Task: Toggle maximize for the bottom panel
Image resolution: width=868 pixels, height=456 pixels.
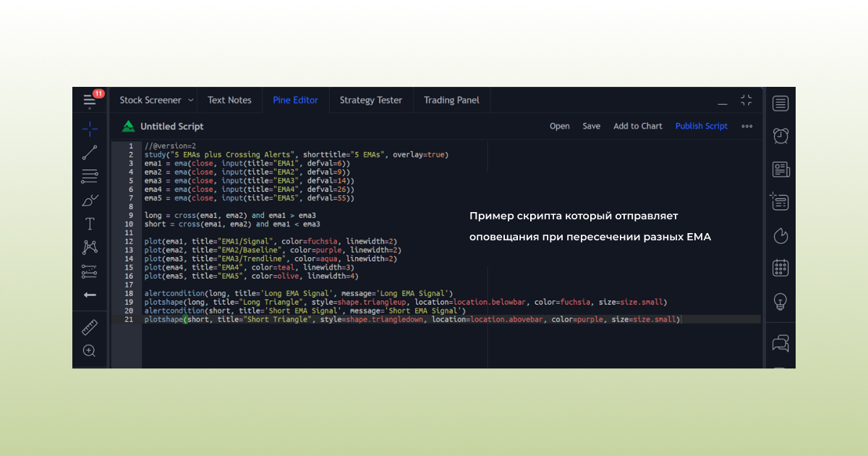Action: point(746,101)
